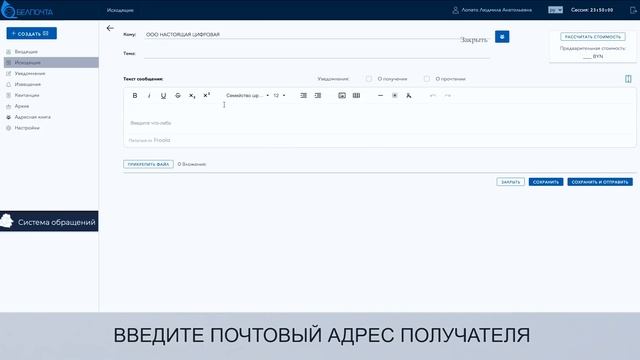Screen dimensions: 640x360
Task: Click the Исходящие header title
Action: click(x=120, y=10)
